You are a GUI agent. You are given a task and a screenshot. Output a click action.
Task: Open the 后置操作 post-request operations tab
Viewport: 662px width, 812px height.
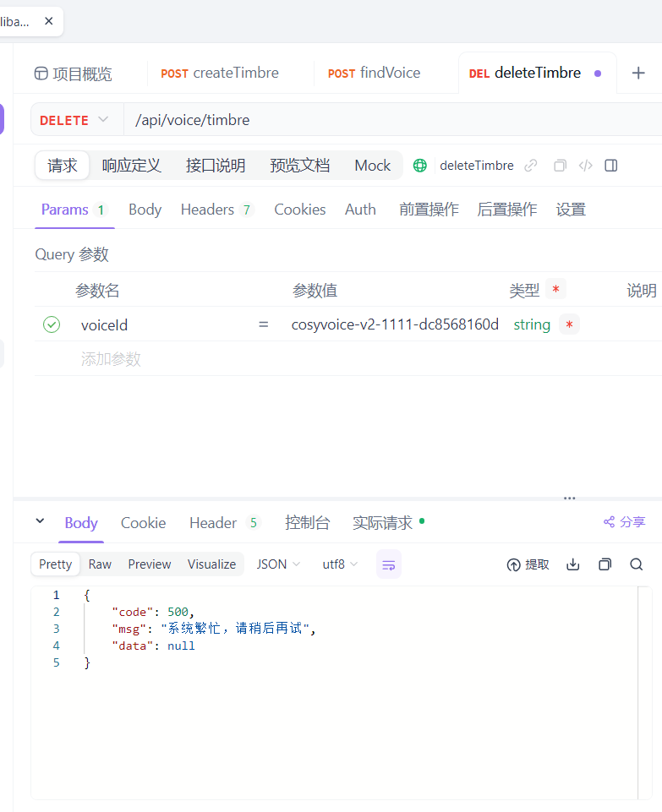[507, 210]
